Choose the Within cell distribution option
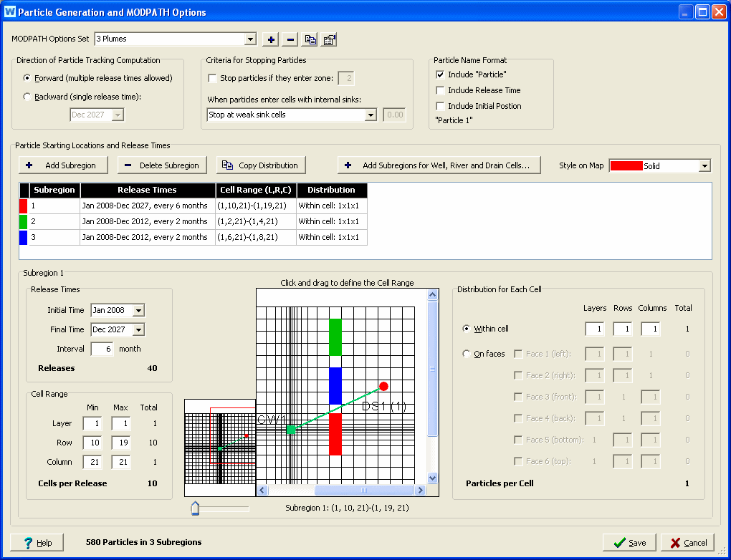This screenshot has height=560, width=731. (x=467, y=329)
